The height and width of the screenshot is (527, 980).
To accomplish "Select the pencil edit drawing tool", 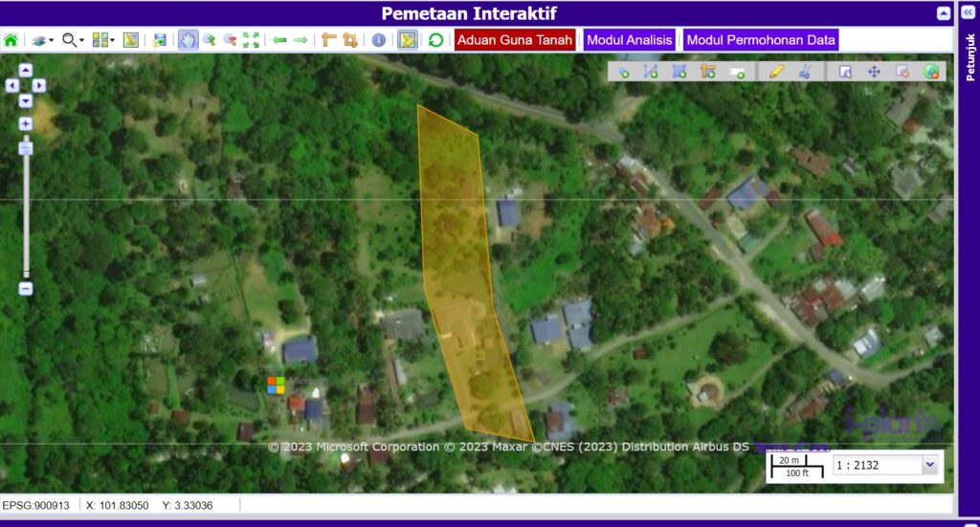I will (x=776, y=72).
